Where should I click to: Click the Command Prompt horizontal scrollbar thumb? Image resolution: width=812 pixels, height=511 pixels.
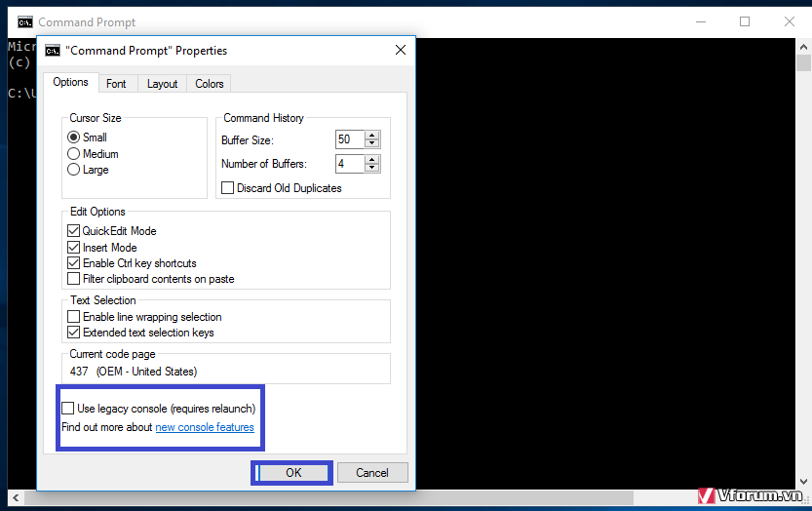329,498
